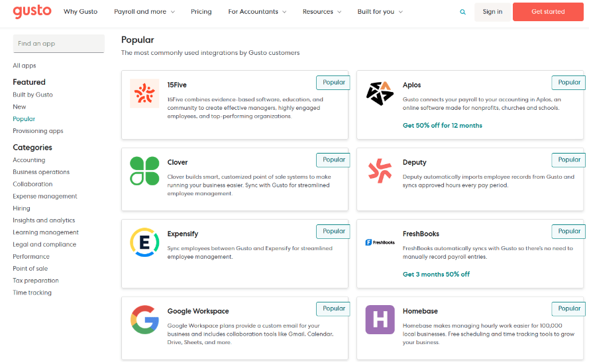589x364 pixels.
Task: Click the Sign in button
Action: [492, 12]
